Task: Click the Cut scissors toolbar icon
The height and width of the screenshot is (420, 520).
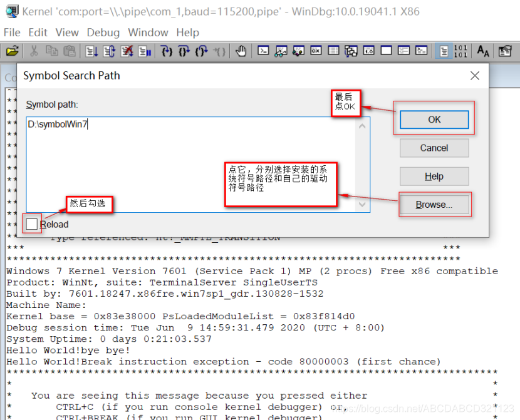Action: 34,51
